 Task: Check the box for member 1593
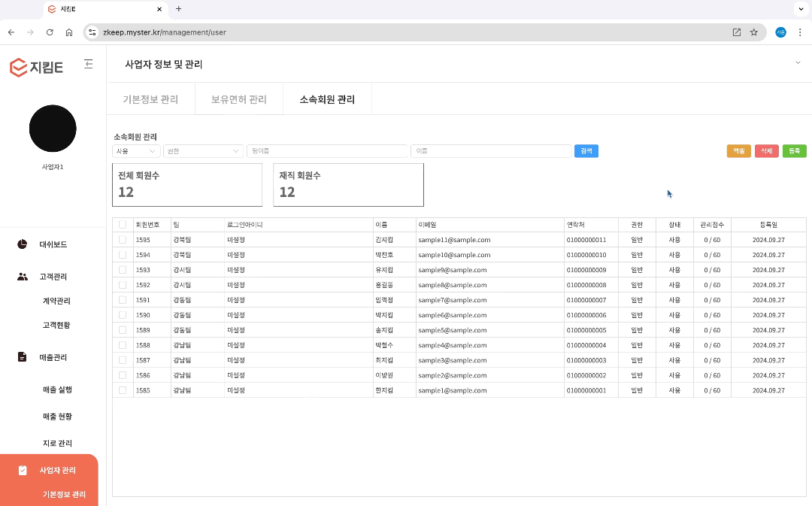[x=123, y=269]
